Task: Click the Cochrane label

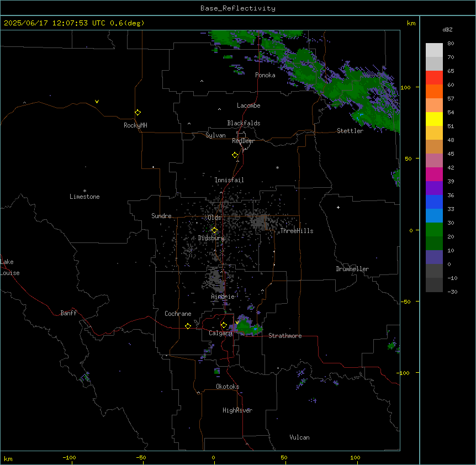Action: click(x=178, y=314)
